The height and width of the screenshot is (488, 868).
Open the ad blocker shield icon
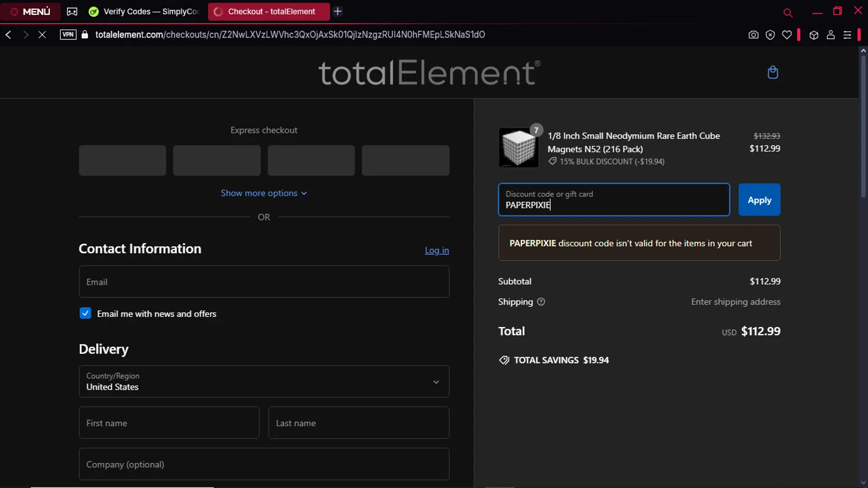pos(770,35)
